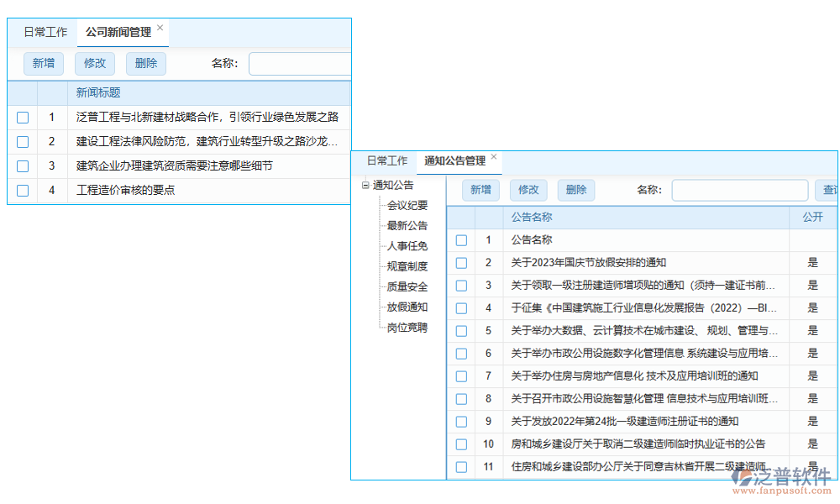The width and height of the screenshot is (840, 504).
Task: Click the 新增 button in 公司新闻管理 toolbar
Action: click(43, 63)
